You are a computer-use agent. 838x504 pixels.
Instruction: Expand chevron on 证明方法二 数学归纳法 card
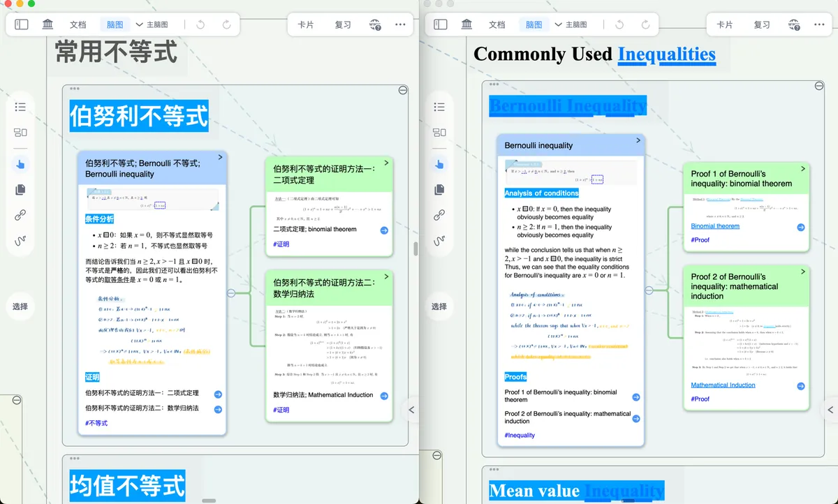[388, 276]
